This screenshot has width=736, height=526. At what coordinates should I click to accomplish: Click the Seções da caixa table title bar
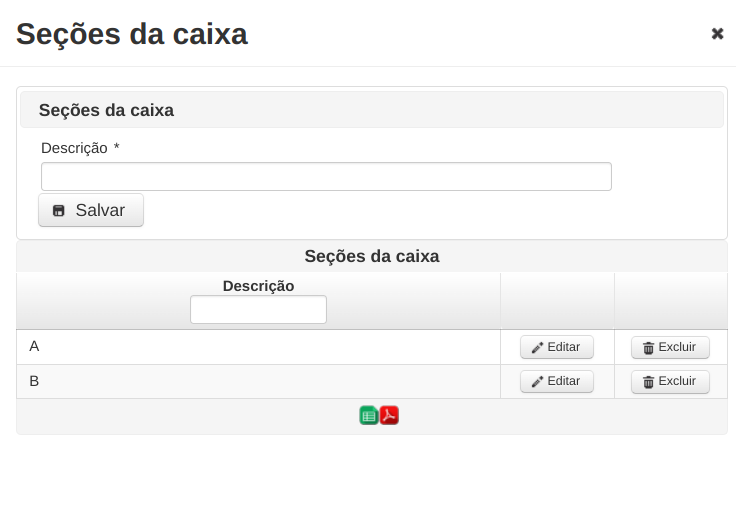coord(372,256)
